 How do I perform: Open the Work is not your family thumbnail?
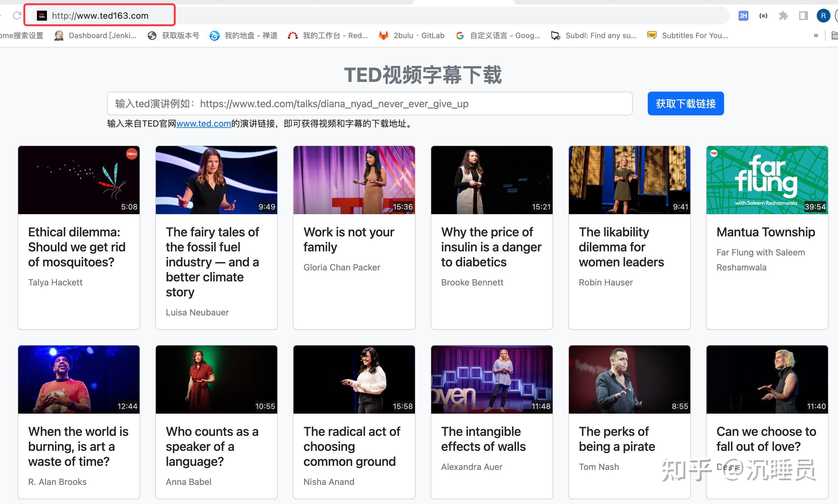pos(354,180)
